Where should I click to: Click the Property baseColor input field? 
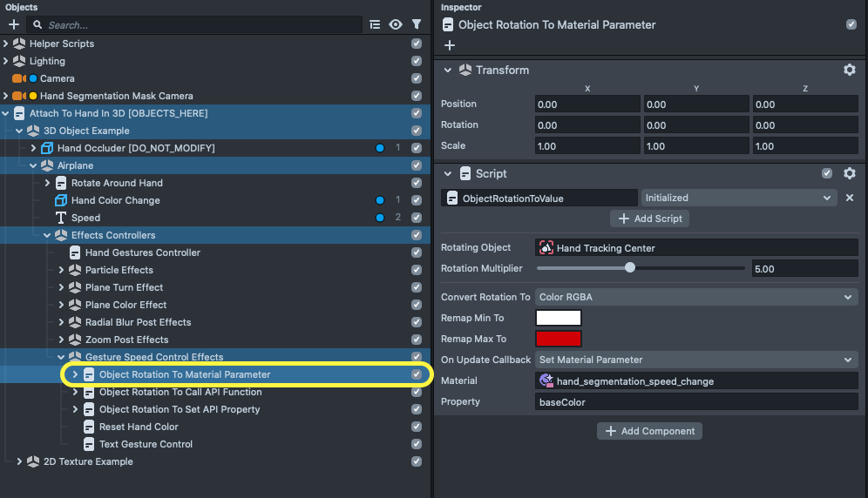coord(696,401)
